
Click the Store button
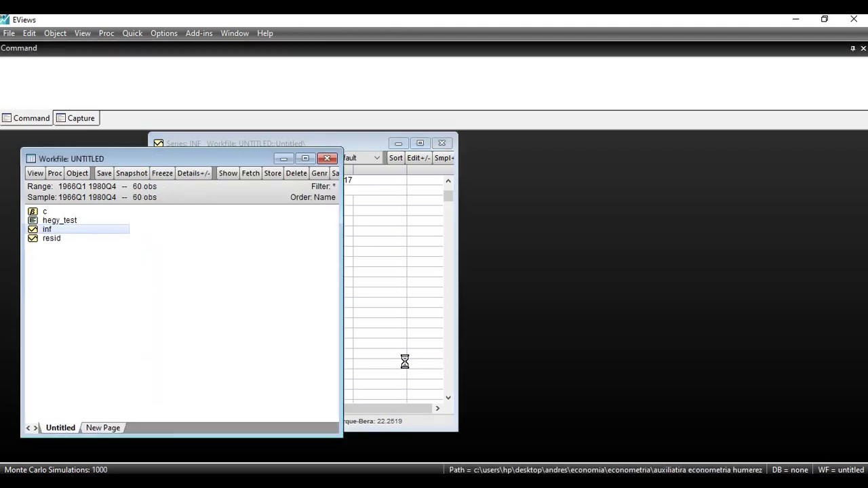(273, 173)
